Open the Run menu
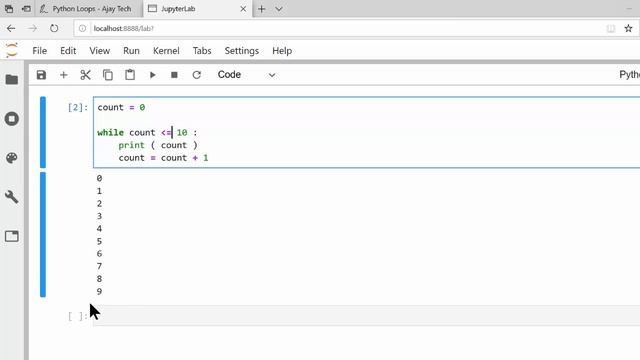 [131, 51]
